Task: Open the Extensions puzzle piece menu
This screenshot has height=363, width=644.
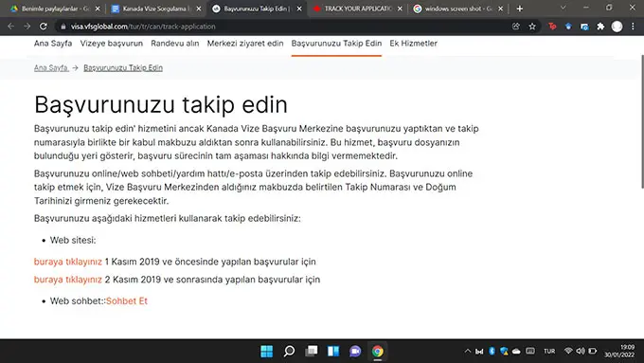Action: 600,27
